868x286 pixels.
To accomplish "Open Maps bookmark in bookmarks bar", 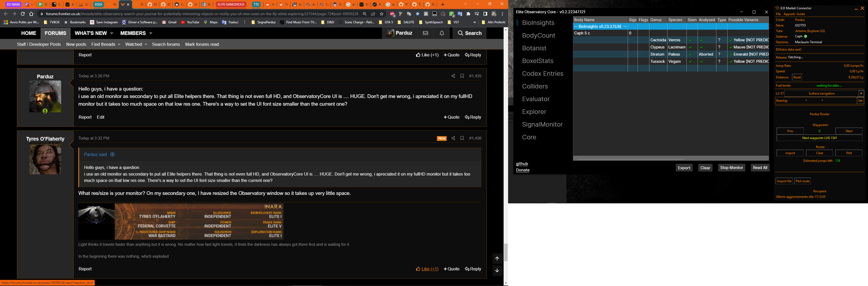I will 211,22.
